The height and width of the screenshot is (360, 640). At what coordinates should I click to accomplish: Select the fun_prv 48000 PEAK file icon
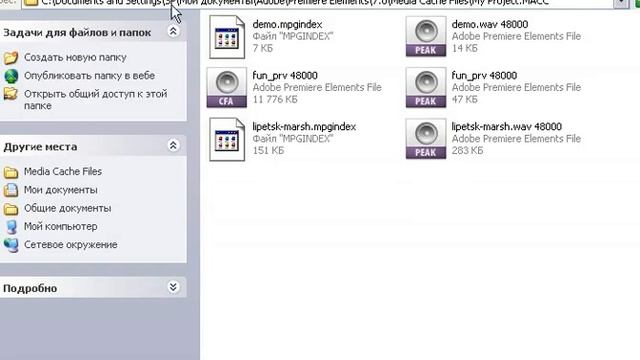pos(426,88)
